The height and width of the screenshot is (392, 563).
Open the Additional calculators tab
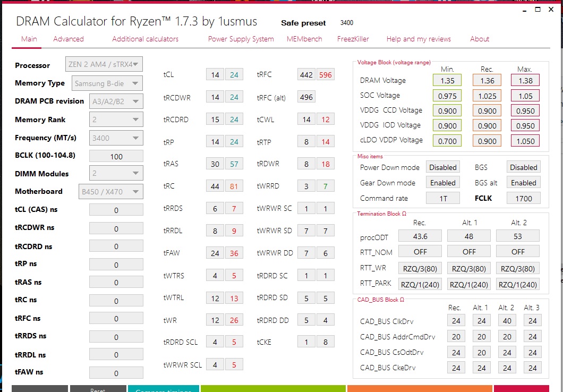(145, 39)
